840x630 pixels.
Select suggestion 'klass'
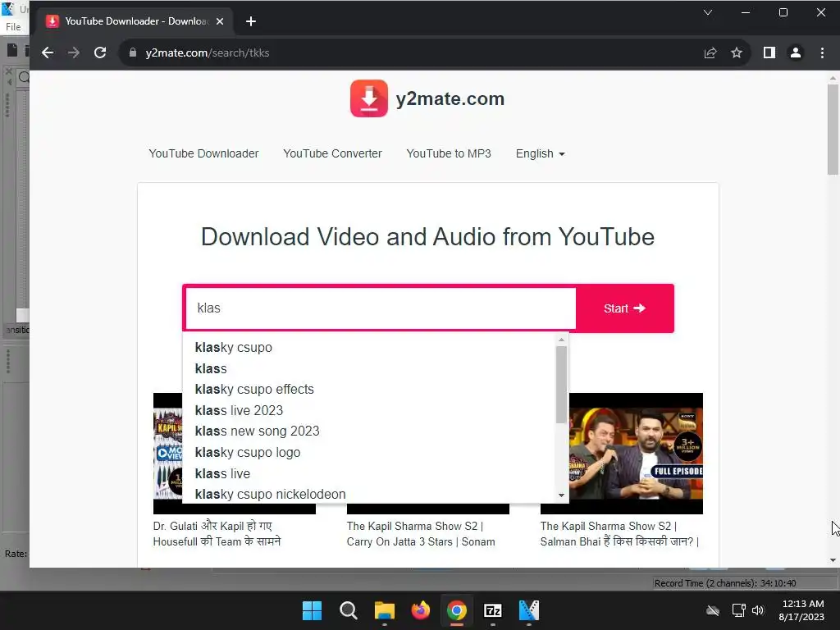click(x=370, y=368)
